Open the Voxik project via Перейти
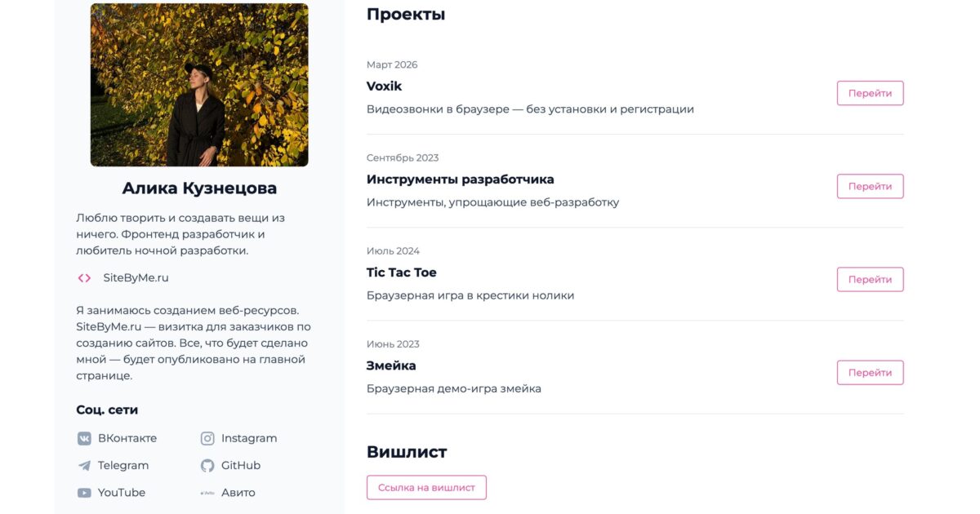 pyautogui.click(x=870, y=93)
